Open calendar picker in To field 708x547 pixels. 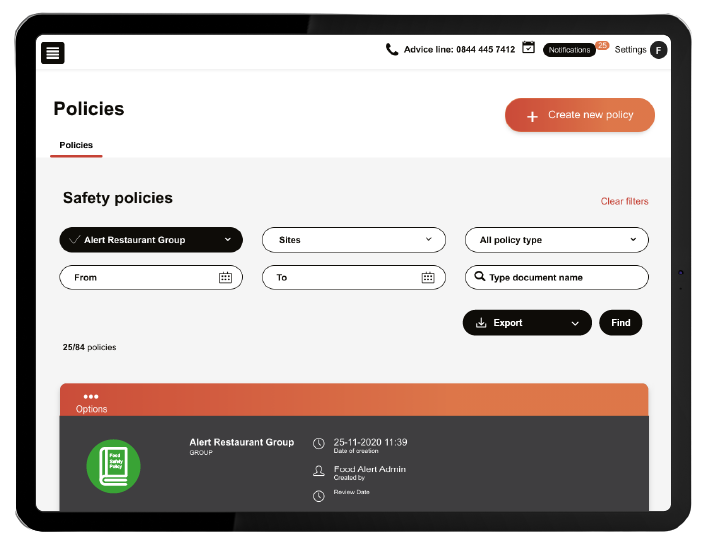click(x=428, y=278)
